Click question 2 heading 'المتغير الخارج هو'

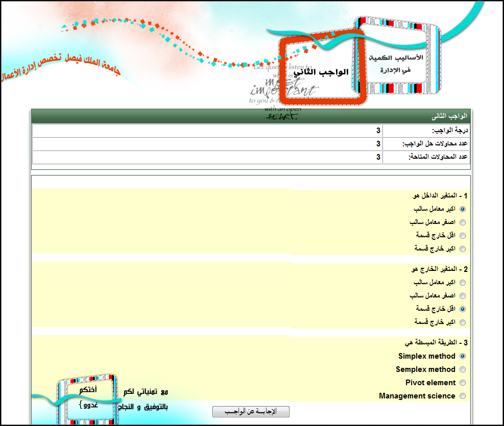pyautogui.click(x=439, y=269)
